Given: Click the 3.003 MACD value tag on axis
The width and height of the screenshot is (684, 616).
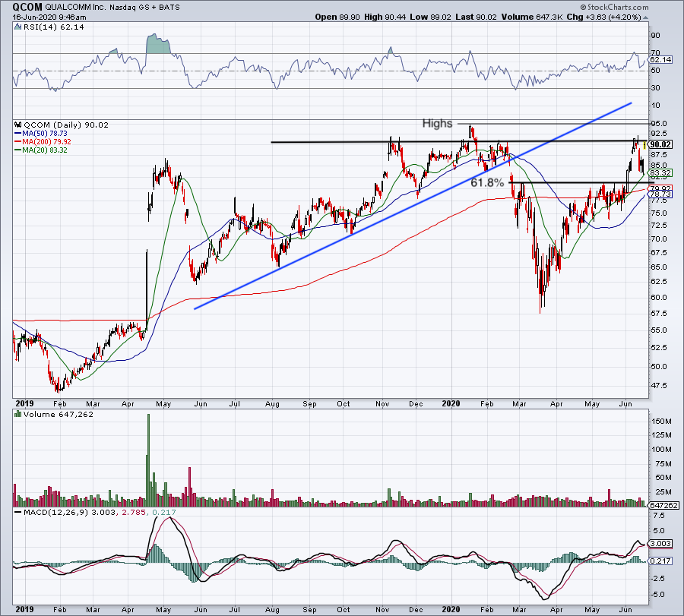Looking at the screenshot, I should pyautogui.click(x=660, y=544).
